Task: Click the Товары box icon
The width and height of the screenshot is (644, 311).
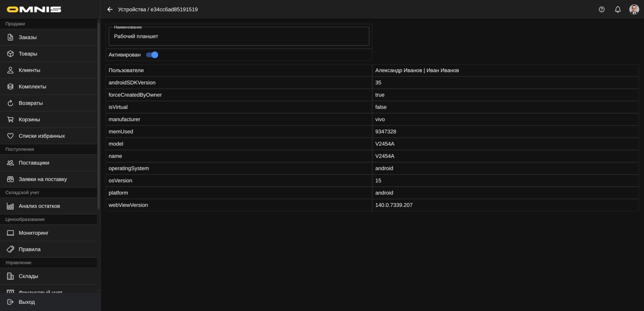Action: coord(10,54)
